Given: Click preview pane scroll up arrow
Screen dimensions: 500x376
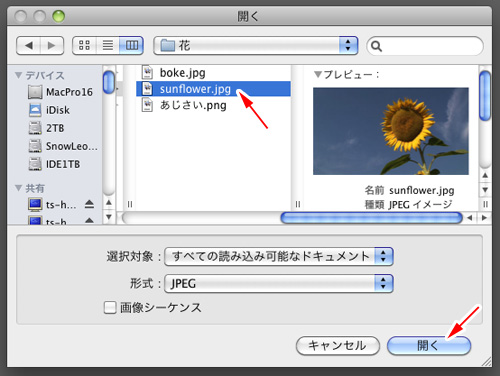Looking at the screenshot, I should (x=485, y=175).
